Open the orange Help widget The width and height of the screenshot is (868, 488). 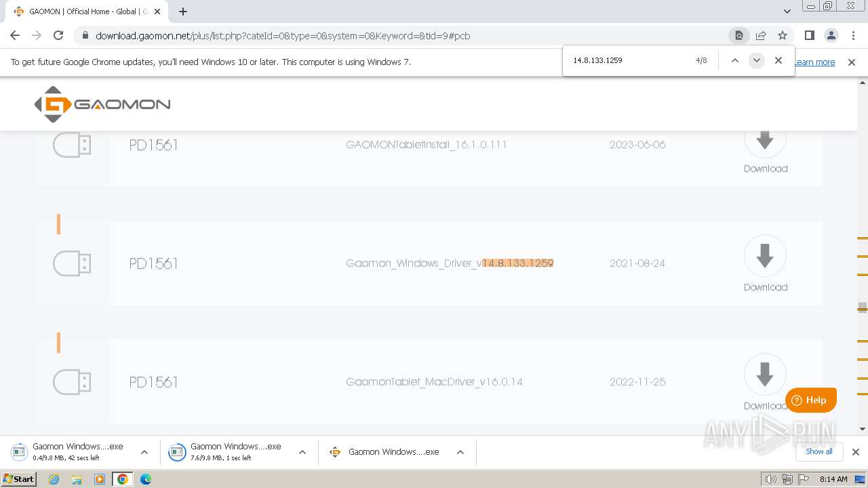click(811, 400)
